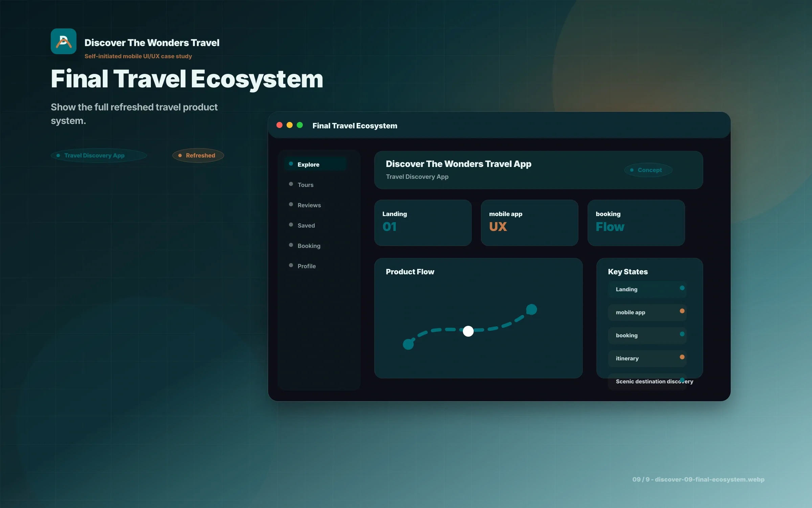Image resolution: width=812 pixels, height=508 pixels.
Task: Select the mobile app key state row
Action: [x=647, y=312]
